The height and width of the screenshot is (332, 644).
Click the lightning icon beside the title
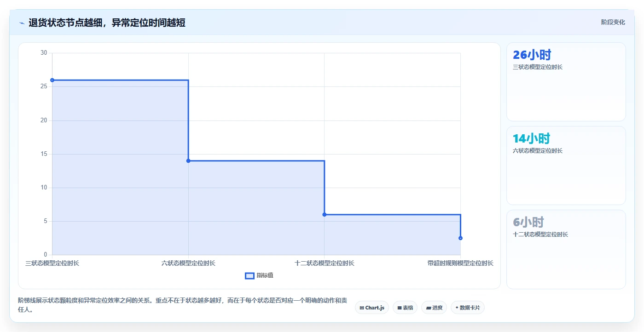click(x=22, y=23)
